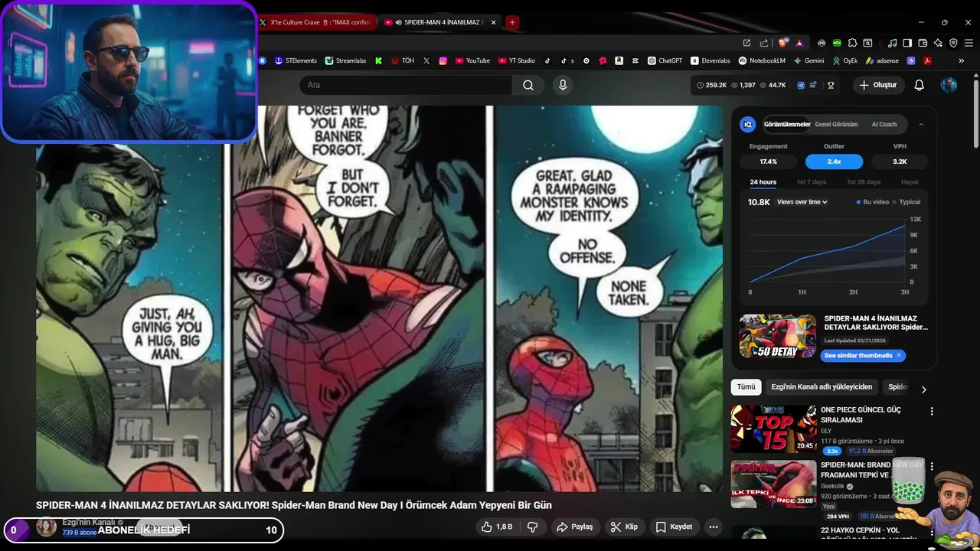Viewport: 980px width, 551px height.
Task: Click the 50 DETAY thumbnail in vidIQ panel
Action: coord(778,336)
